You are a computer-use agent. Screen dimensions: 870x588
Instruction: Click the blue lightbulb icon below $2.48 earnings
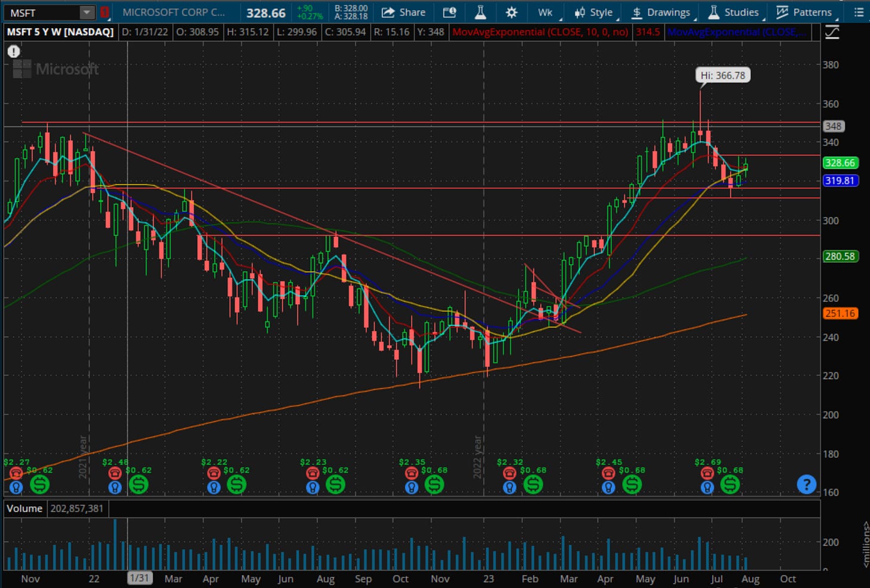[x=115, y=487]
